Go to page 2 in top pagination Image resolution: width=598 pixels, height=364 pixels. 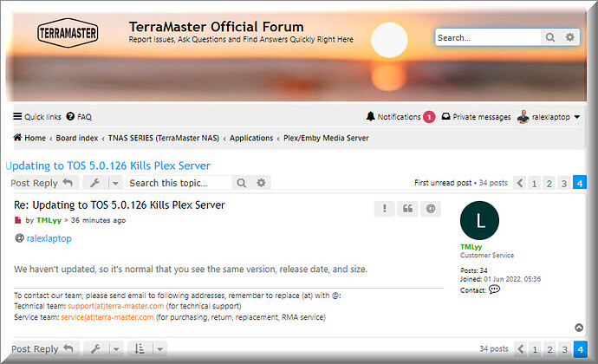point(549,183)
